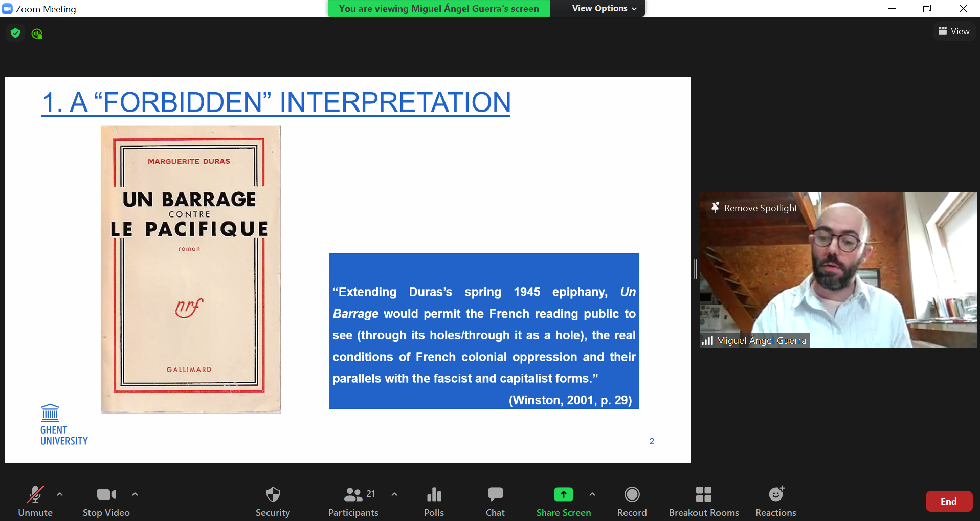Click the green encryption shield icon

15,33
